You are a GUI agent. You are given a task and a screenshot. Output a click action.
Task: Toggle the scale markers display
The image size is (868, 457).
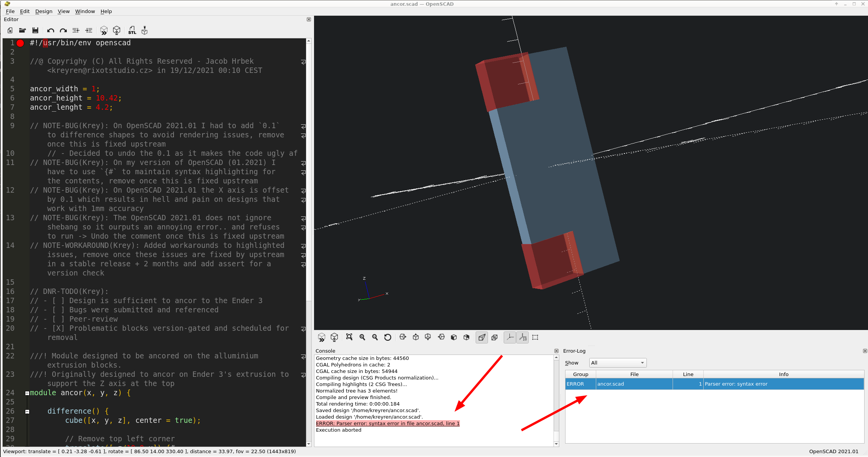(x=522, y=337)
